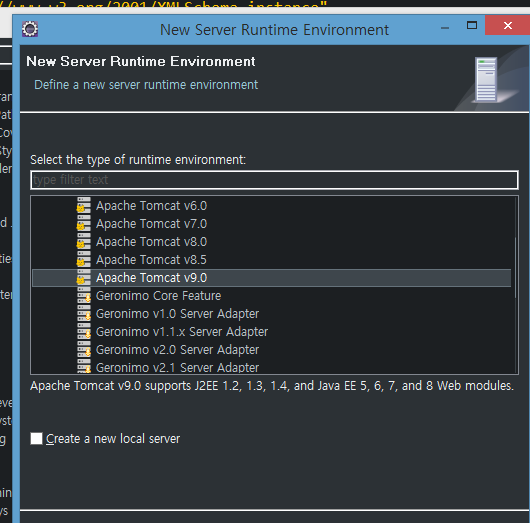Click the Geronimo v1.0 Server Adapter icon
Screen dimensions: 530x523
coord(83,313)
